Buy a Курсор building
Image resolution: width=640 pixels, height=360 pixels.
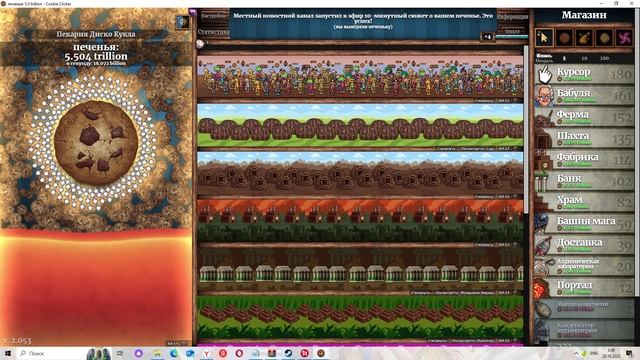coord(584,74)
